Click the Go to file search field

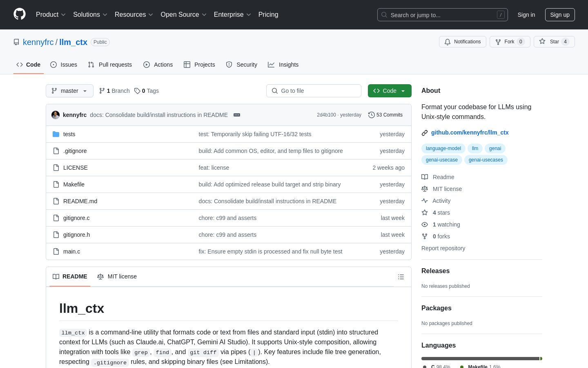point(314,91)
